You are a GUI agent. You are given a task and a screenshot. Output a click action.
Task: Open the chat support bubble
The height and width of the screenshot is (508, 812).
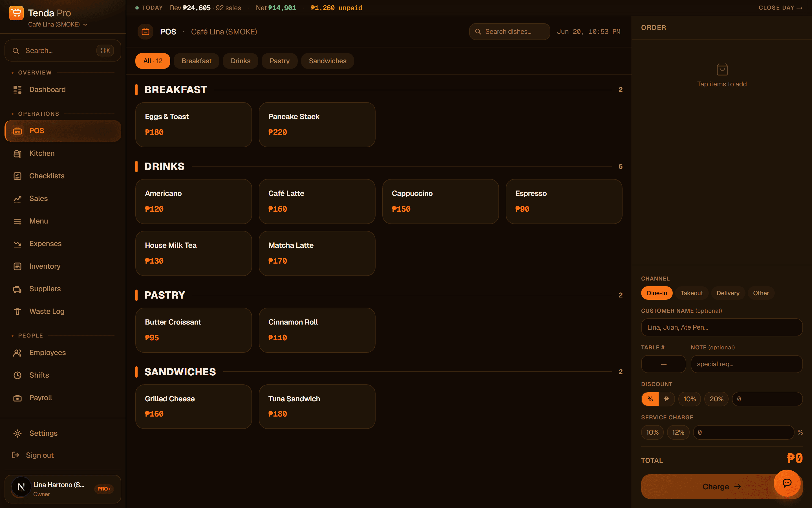[787, 483]
